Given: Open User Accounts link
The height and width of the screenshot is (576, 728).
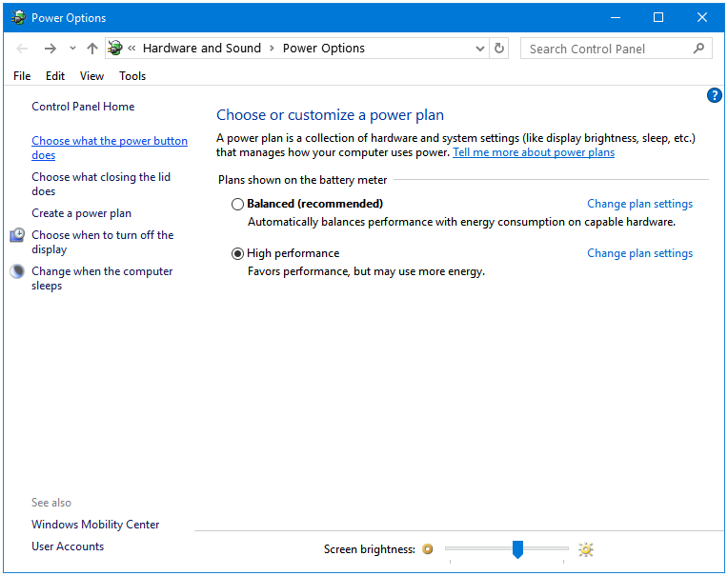Looking at the screenshot, I should pos(68,546).
